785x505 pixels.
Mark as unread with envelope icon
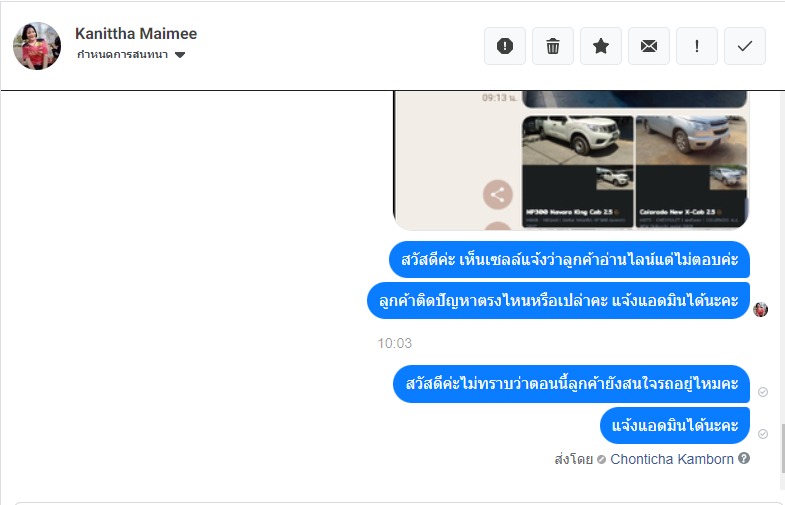[x=649, y=46]
